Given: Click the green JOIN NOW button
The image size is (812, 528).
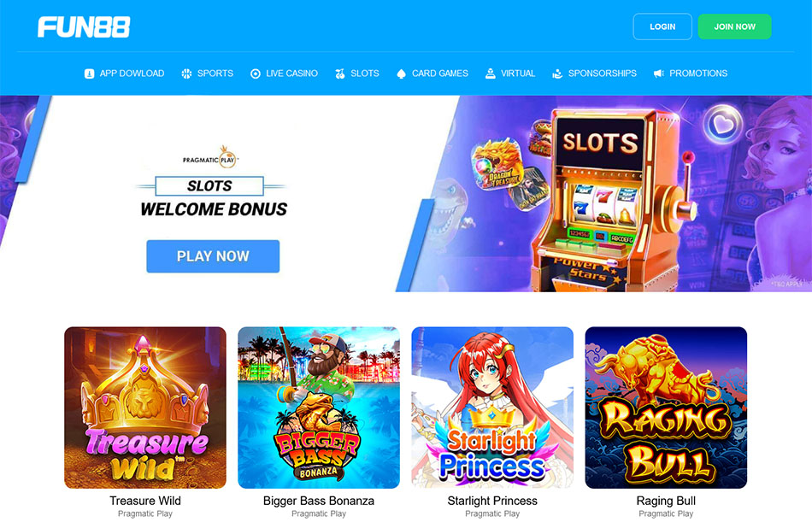Looking at the screenshot, I should coord(734,26).
